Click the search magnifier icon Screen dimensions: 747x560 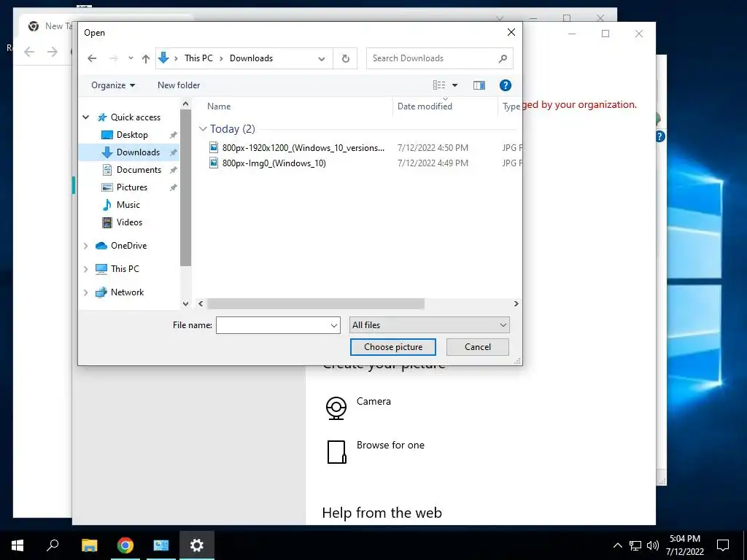point(503,58)
